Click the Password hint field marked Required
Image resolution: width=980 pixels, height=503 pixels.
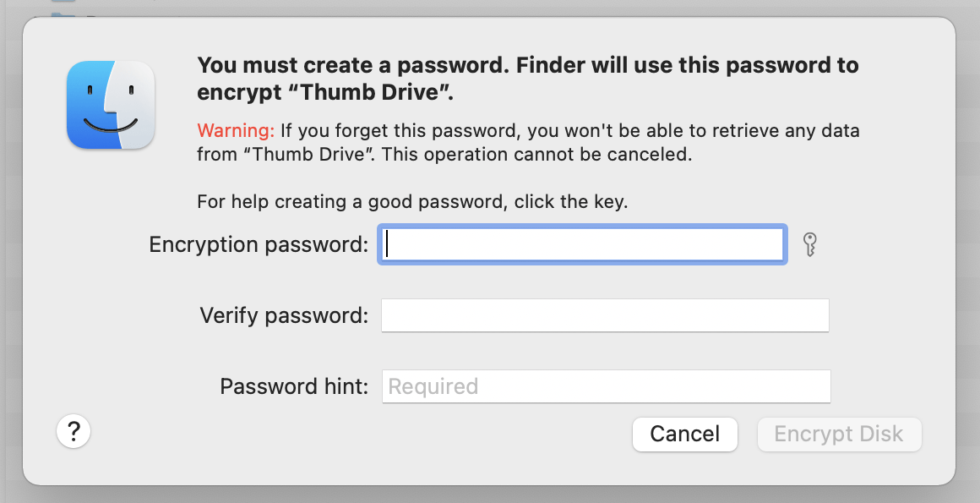(605, 385)
